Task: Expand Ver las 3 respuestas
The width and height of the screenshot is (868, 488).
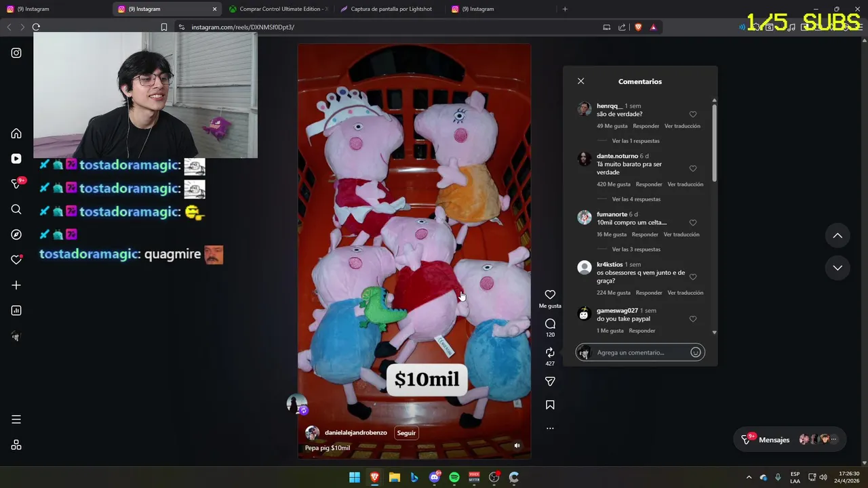Action: [636, 249]
